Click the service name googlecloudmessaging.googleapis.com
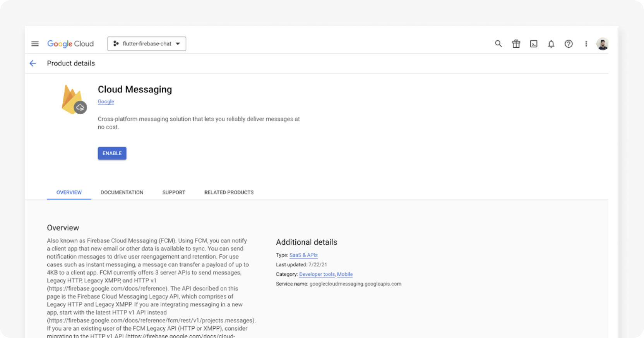Image resolution: width=644 pixels, height=338 pixels. [x=355, y=284]
